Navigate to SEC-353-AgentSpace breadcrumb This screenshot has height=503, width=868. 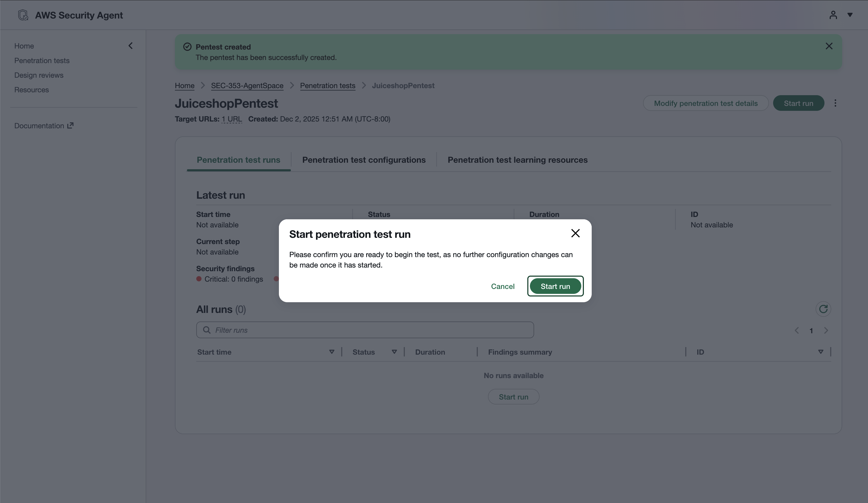(247, 86)
